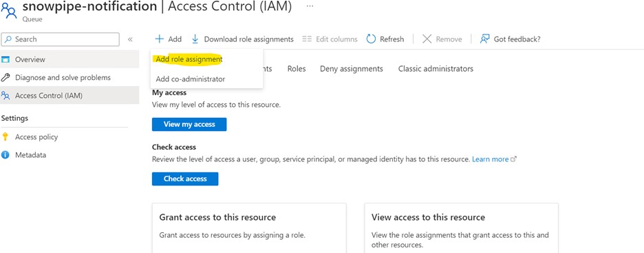Click the Remove X icon
This screenshot has height=253, width=644.
point(427,39)
